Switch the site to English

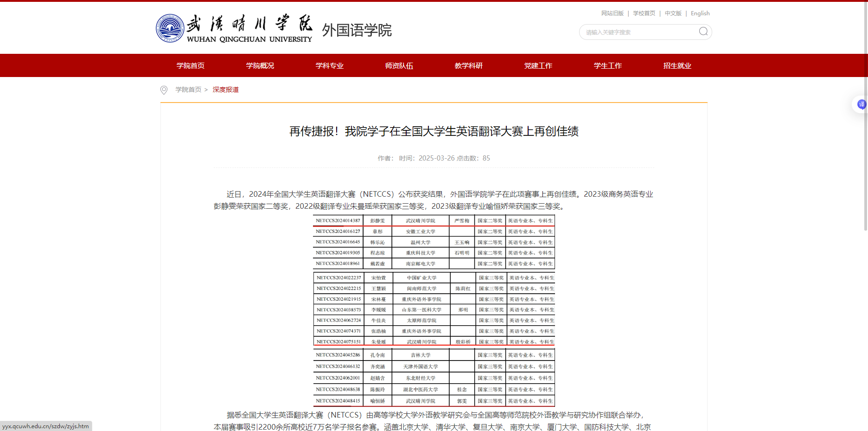click(x=700, y=13)
